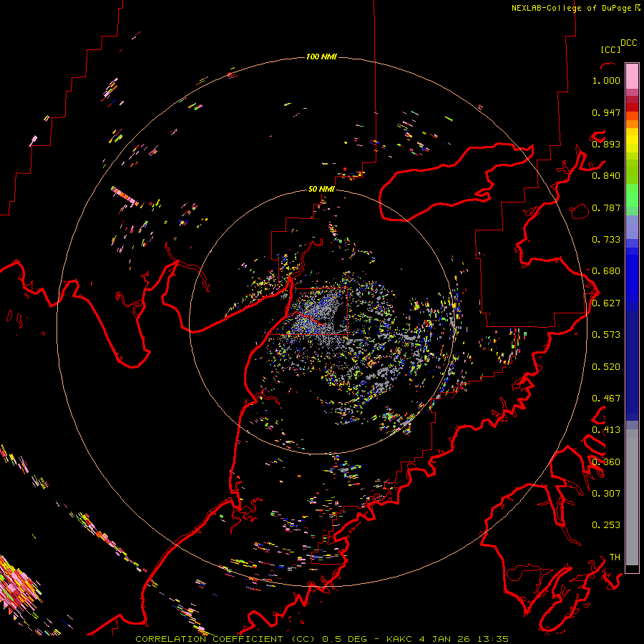Image resolution: width=644 pixels, height=644 pixels.
Task: Click the 0.573 scale value
Action: tap(606, 335)
